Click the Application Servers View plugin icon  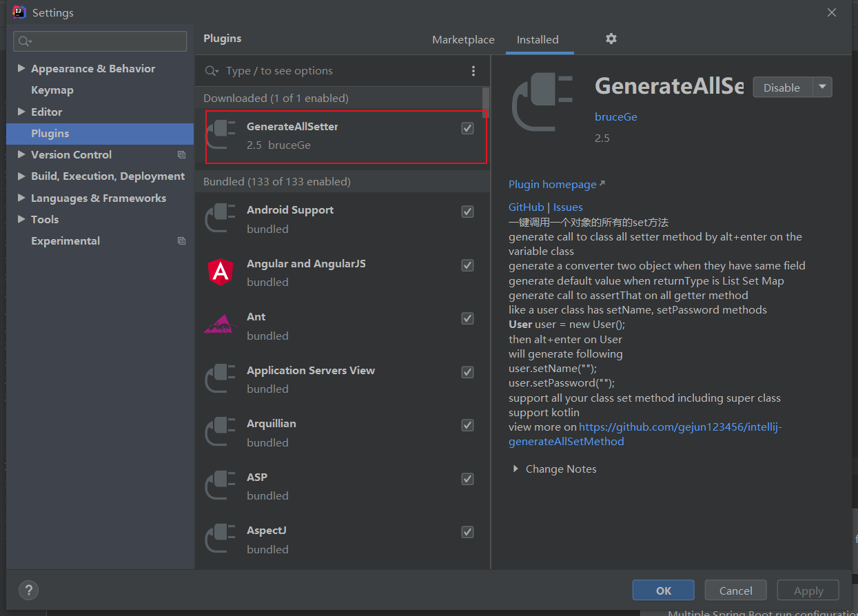point(221,379)
